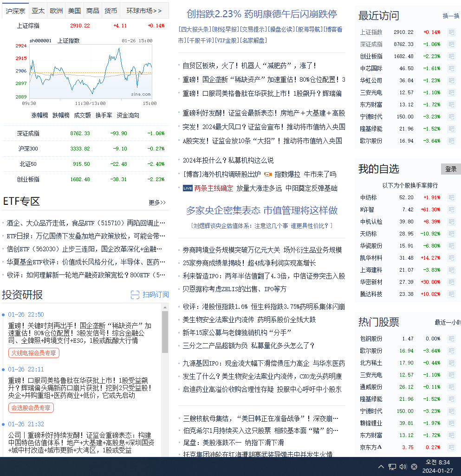Click the 吧 icon beside 华密新材
This screenshot has width=461, height=476.
(451, 282)
